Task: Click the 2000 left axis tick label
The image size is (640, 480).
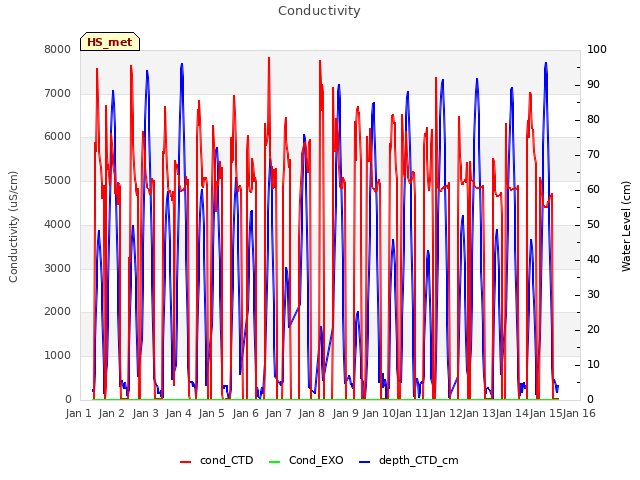Action: pyautogui.click(x=58, y=311)
